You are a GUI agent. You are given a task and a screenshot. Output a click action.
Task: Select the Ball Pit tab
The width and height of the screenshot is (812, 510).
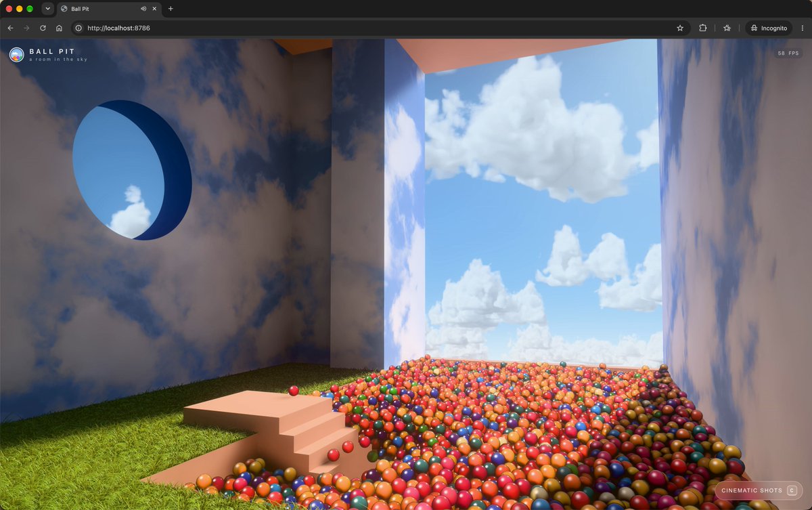(x=108, y=9)
